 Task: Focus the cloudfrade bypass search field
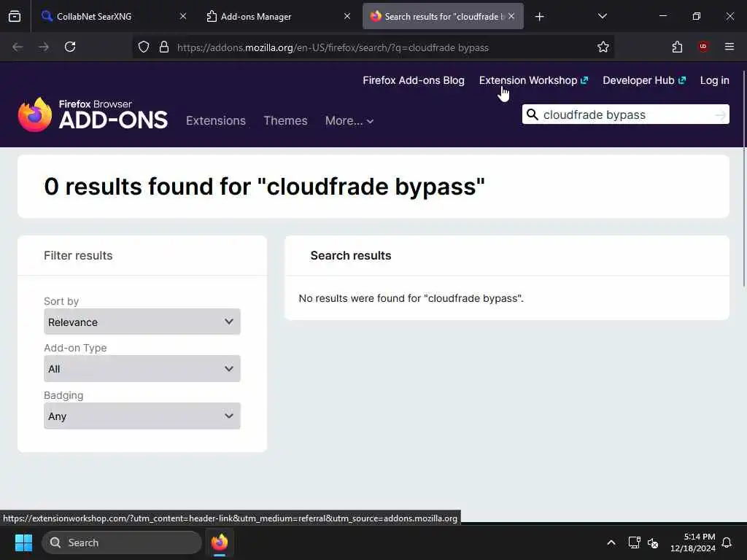coord(627,114)
